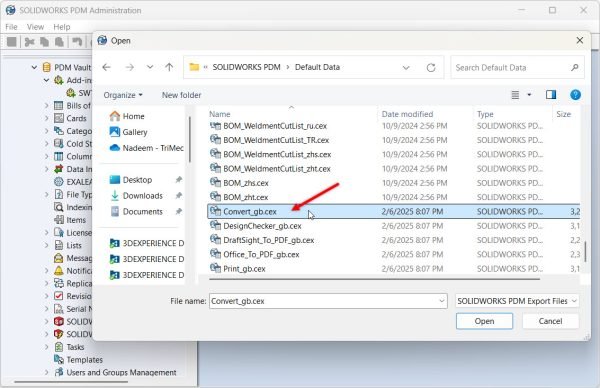
Task: Click the blue Help icon
Action: [x=575, y=95]
